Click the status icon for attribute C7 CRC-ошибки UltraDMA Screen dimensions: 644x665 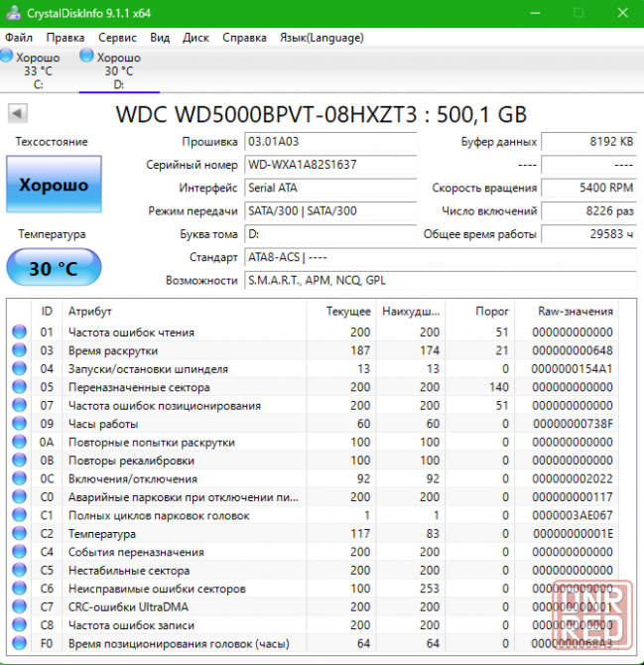click(x=19, y=606)
